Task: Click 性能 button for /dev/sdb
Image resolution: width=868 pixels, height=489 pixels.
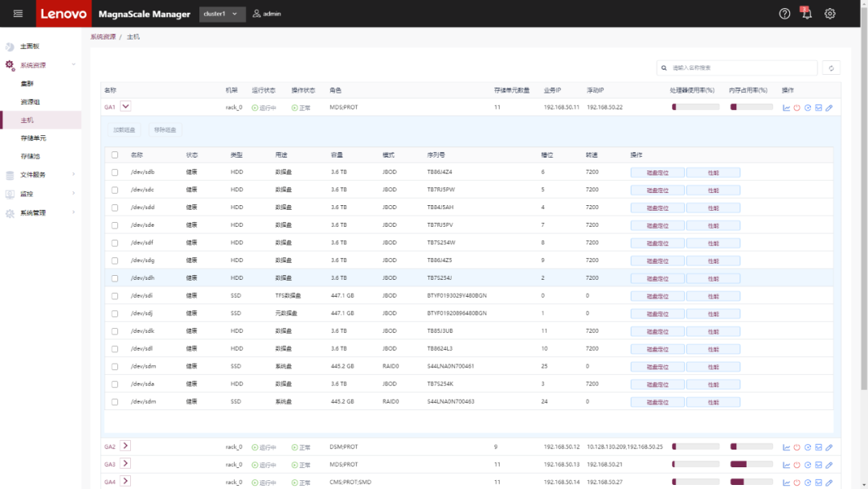Action: click(x=713, y=173)
